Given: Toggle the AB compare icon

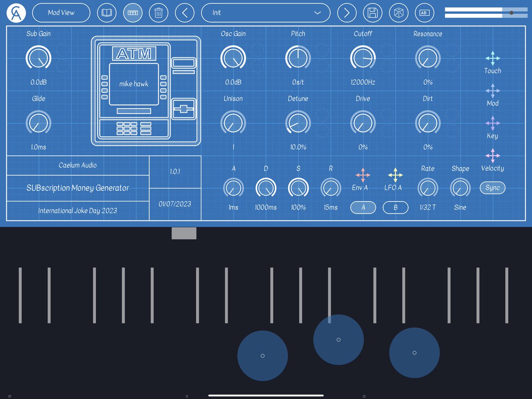Looking at the screenshot, I should pyautogui.click(x=424, y=13).
